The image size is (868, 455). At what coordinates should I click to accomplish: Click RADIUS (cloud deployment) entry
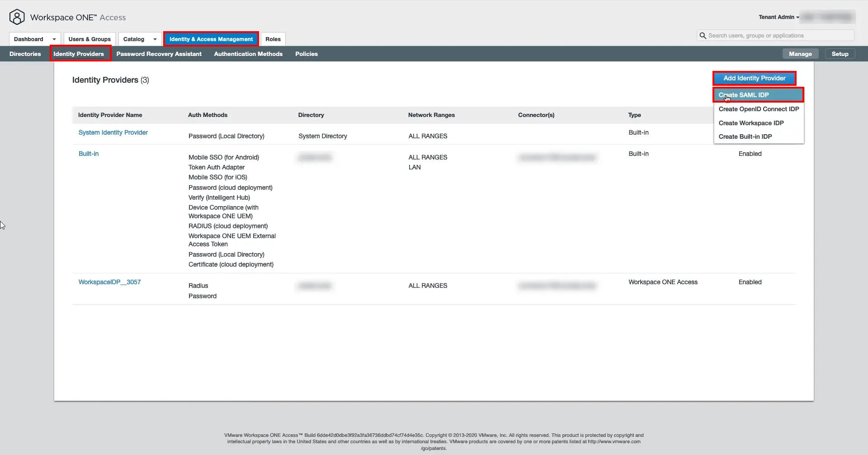pos(228,226)
